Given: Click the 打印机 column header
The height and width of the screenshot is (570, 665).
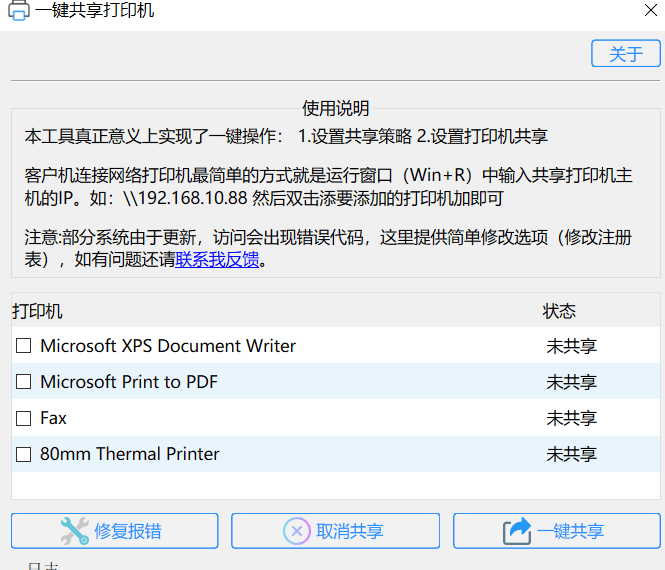Looking at the screenshot, I should click(37, 311).
